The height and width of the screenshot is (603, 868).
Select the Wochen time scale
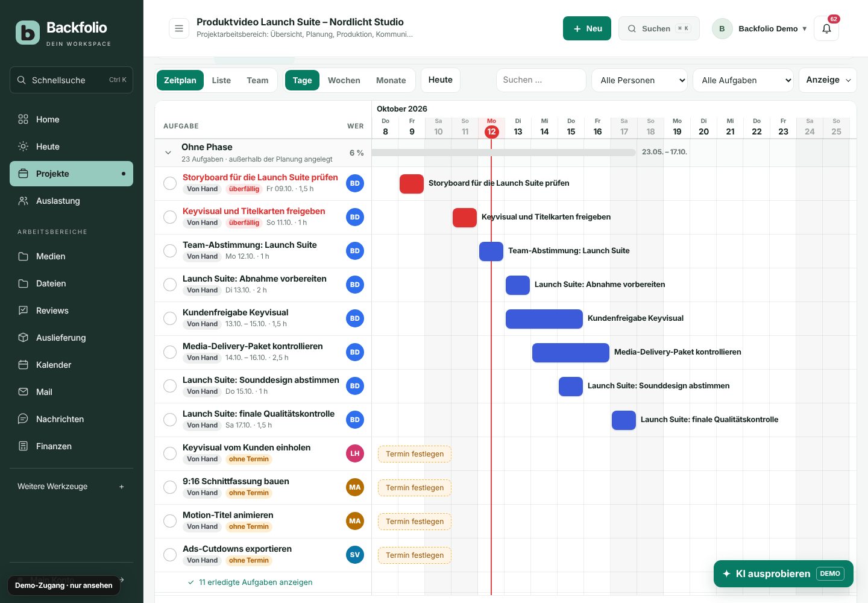point(344,80)
